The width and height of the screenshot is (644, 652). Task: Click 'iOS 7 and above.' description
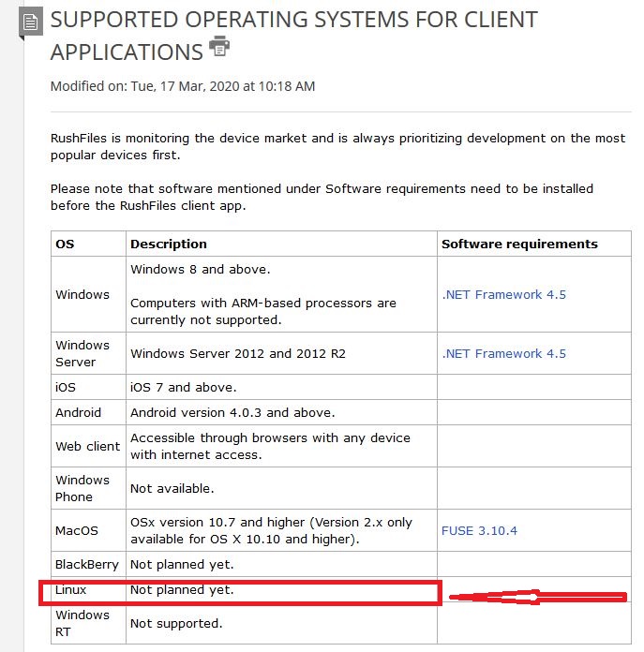pos(184,387)
